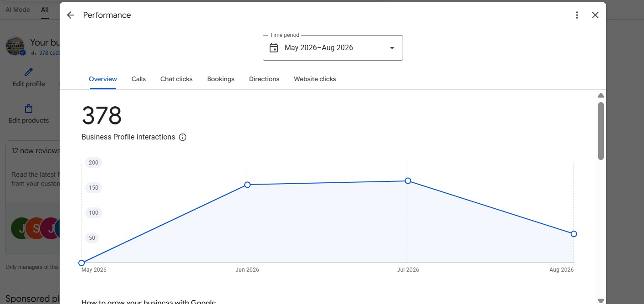Select the Overview tab
Image resolution: width=644 pixels, height=304 pixels.
(x=103, y=79)
